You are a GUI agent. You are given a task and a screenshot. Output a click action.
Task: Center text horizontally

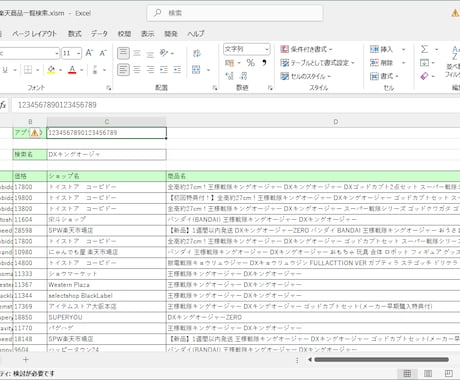coord(137,70)
